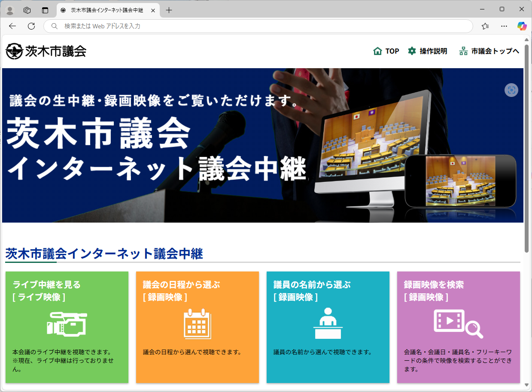Image resolution: width=532 pixels, height=392 pixels.
Task: Click text 本会議のライブ中継を視聴できます。
Action: (62, 352)
